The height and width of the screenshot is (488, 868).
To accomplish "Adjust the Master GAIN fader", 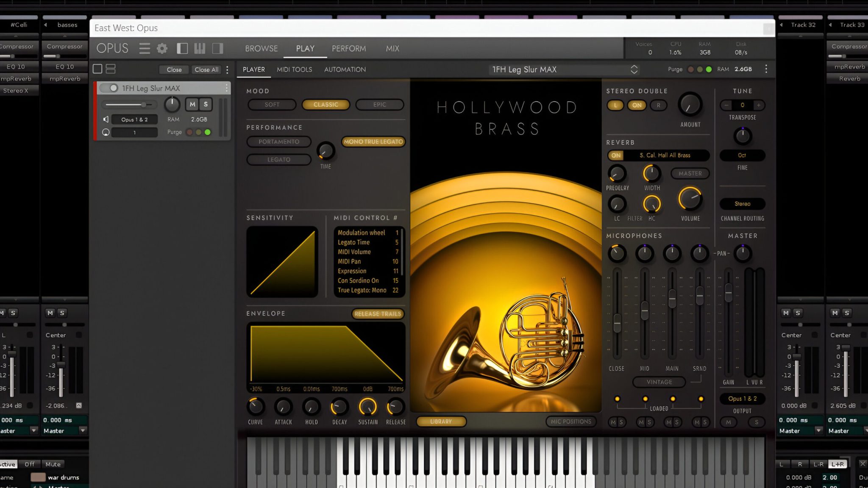I will point(728,293).
